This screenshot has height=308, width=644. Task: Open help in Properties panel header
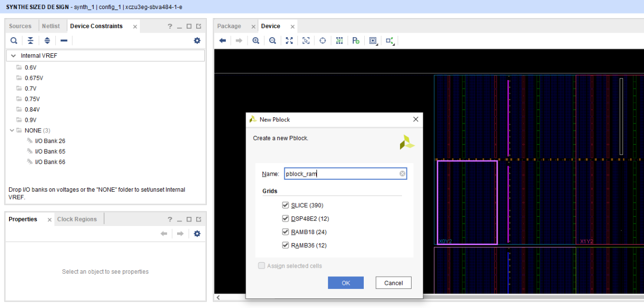(x=170, y=219)
